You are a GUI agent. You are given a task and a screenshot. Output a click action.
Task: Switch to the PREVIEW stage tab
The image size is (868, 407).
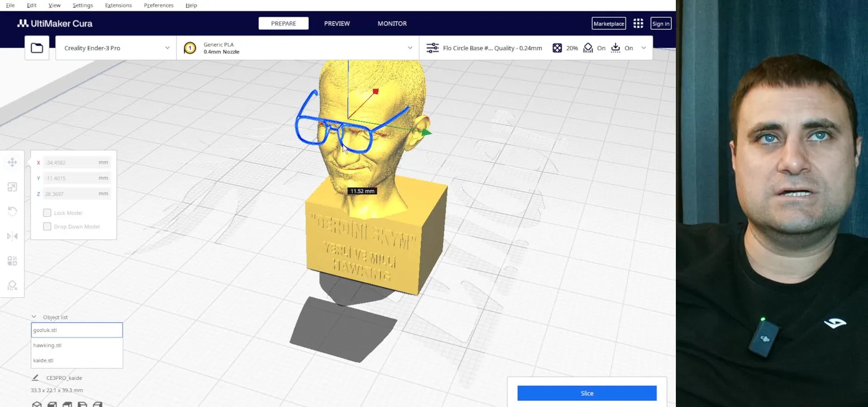pos(337,23)
